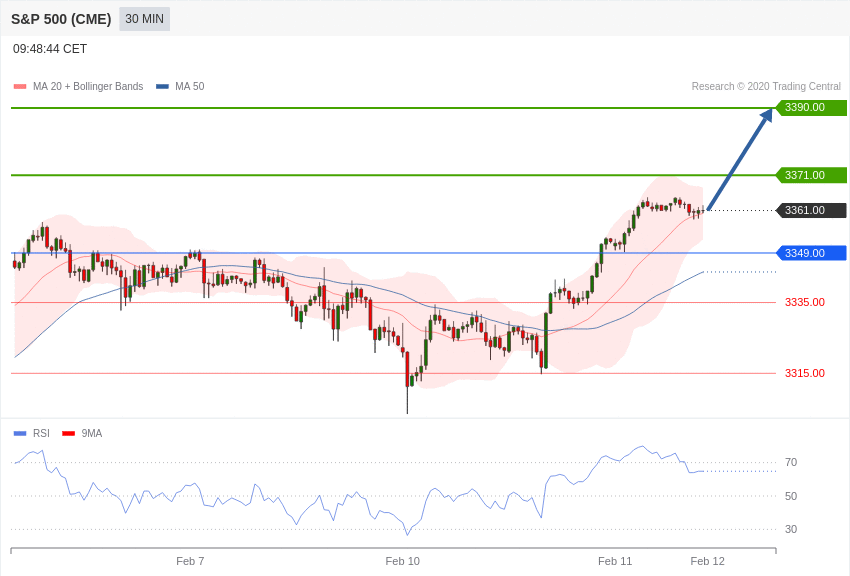Click the 3349.00 blue pivot label
This screenshot has height=576, width=850.
812,253
